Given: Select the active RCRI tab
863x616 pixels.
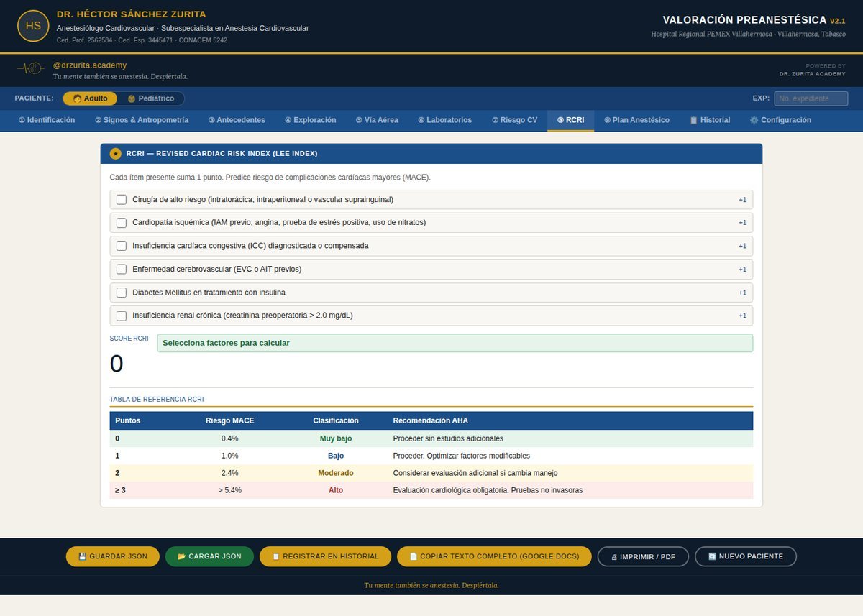Looking at the screenshot, I should (571, 120).
